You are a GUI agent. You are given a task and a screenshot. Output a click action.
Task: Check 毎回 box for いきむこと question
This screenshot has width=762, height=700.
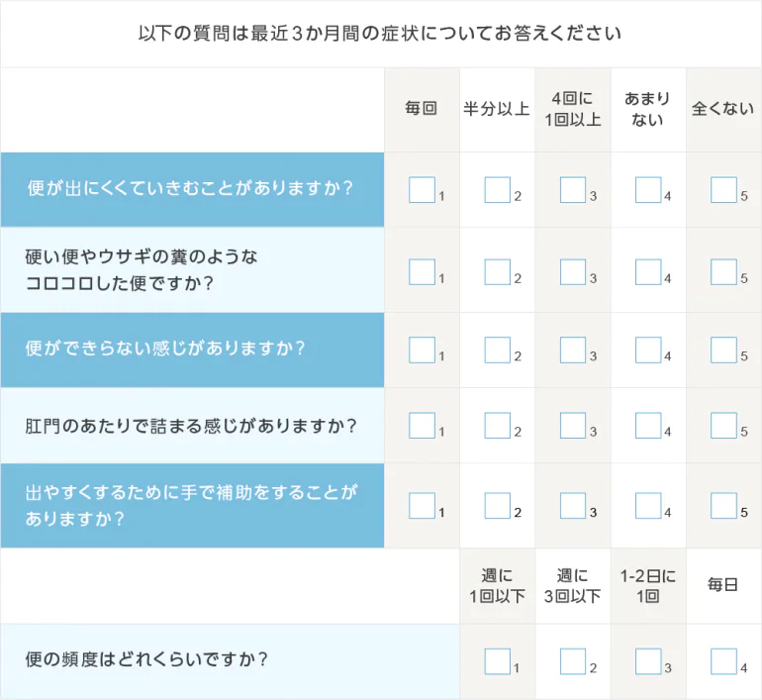click(x=422, y=189)
